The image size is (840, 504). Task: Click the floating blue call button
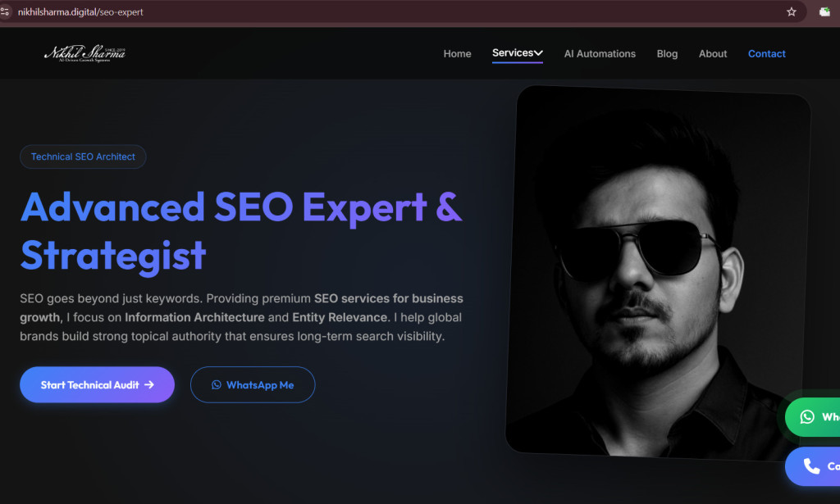click(813, 466)
